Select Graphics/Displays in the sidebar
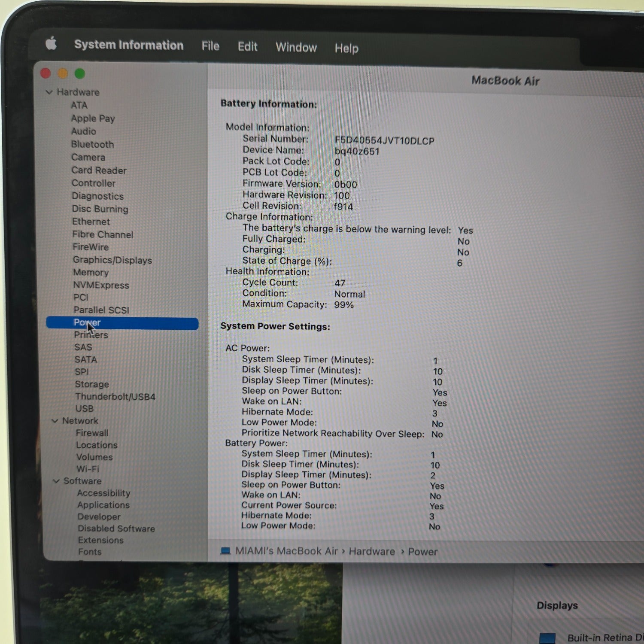The height and width of the screenshot is (644, 644). point(112,260)
